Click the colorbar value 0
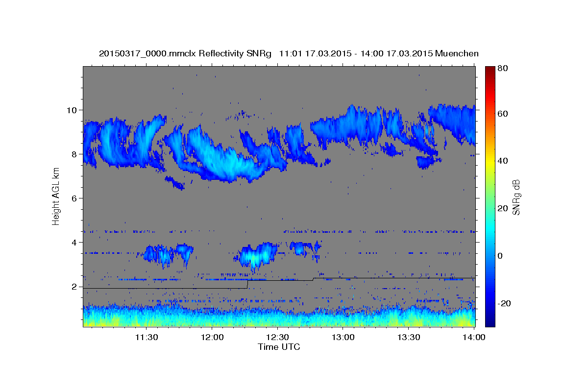 pos(500,256)
